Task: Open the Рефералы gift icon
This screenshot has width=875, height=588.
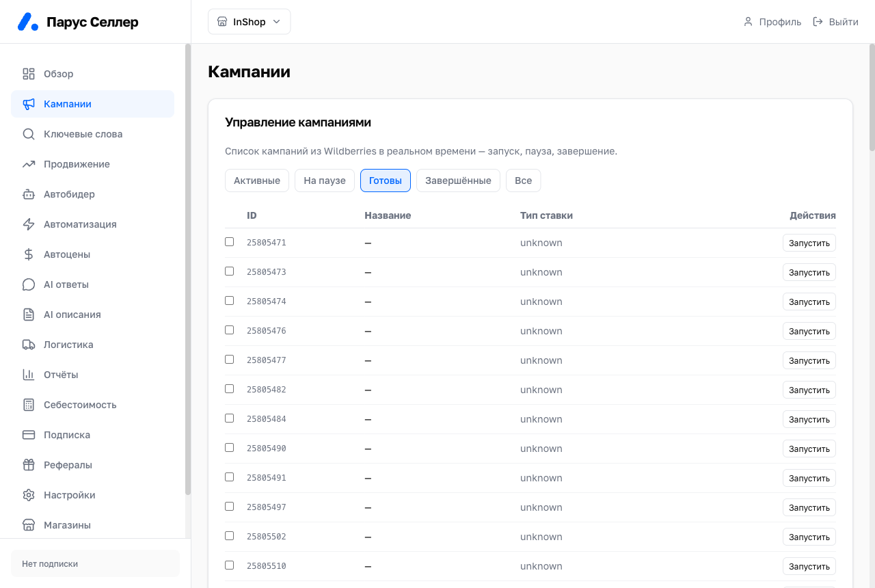Action: coord(29,465)
